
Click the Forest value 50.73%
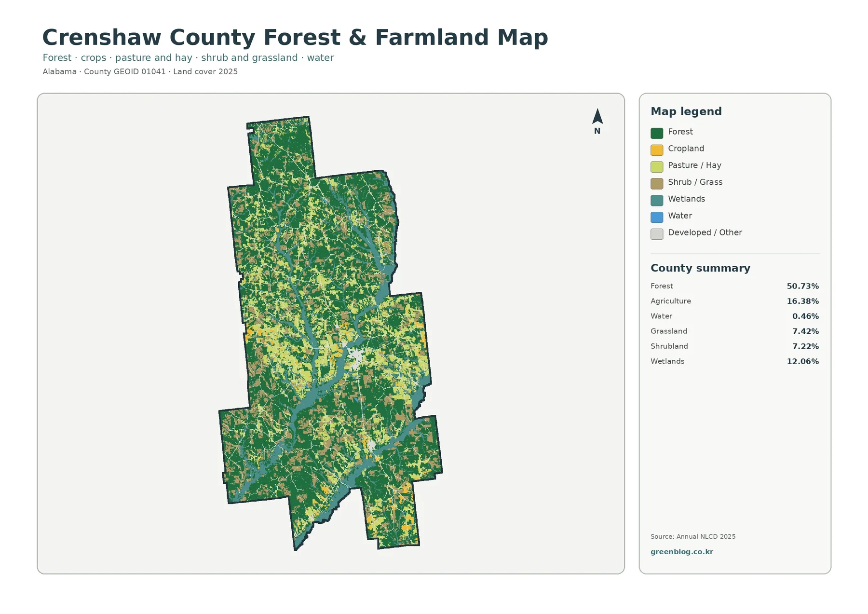pyautogui.click(x=802, y=286)
